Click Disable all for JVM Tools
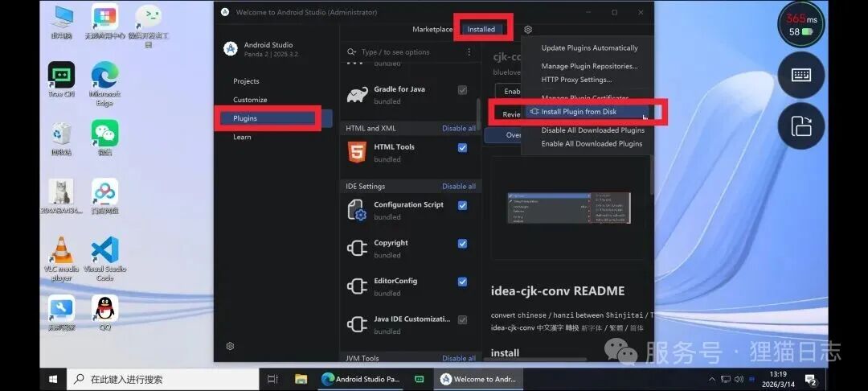Viewport: 868px width, 391px height. tap(458, 358)
